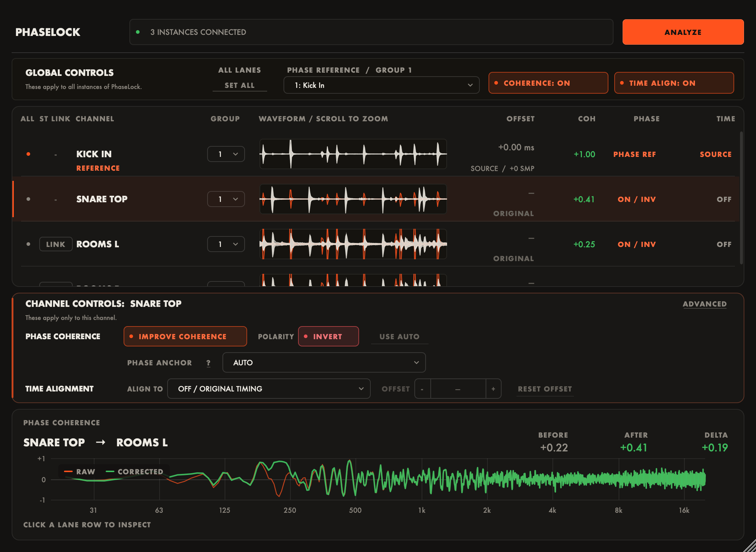756x552 pixels.
Task: Open the group dropdown for Kick In
Action: (226, 154)
